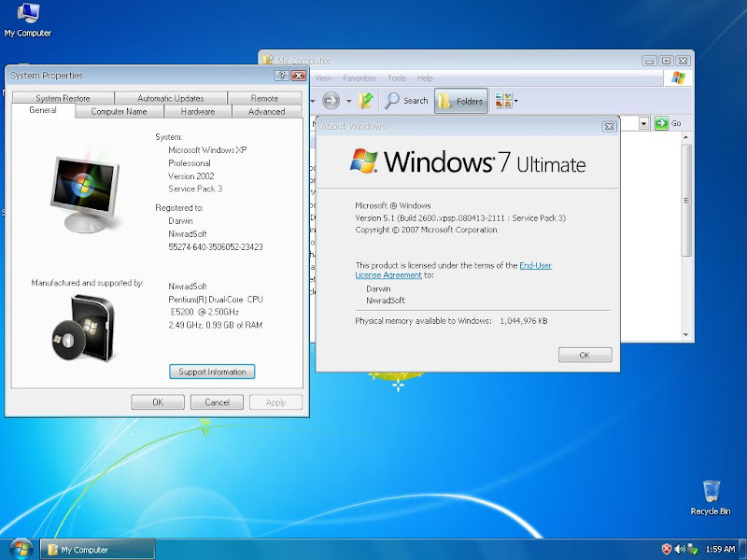Open Forward history dropdown arrow
The image size is (747, 560).
(x=348, y=101)
